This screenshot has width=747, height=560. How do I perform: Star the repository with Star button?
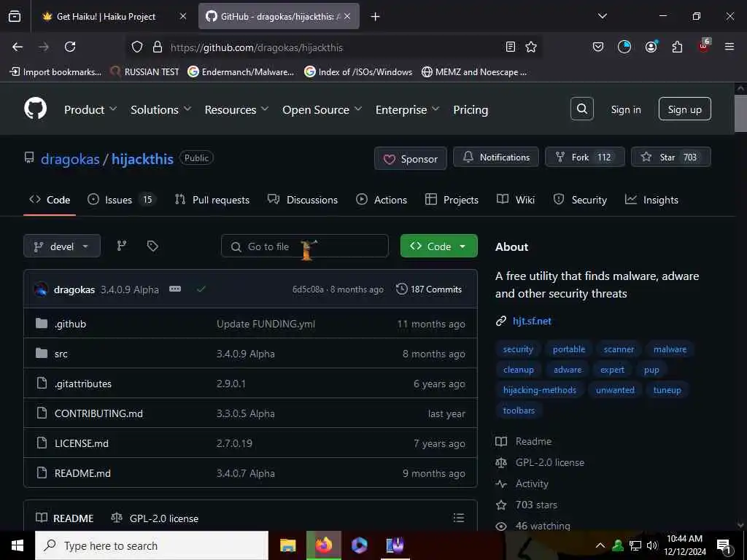671,157
